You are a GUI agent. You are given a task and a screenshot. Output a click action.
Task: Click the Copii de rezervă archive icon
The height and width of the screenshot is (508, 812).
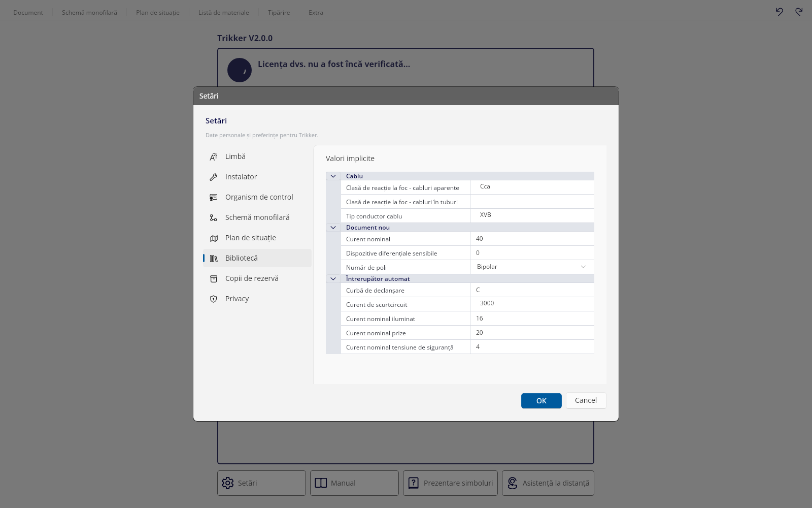click(x=214, y=278)
